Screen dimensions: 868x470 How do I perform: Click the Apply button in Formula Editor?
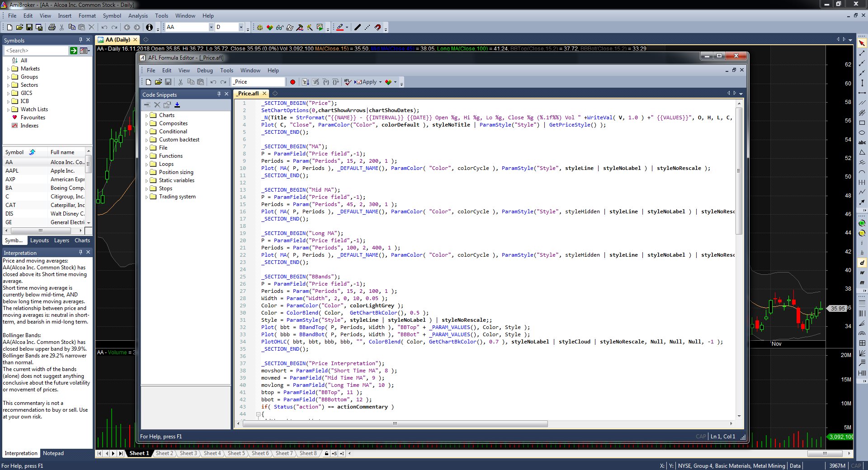pyautogui.click(x=367, y=82)
